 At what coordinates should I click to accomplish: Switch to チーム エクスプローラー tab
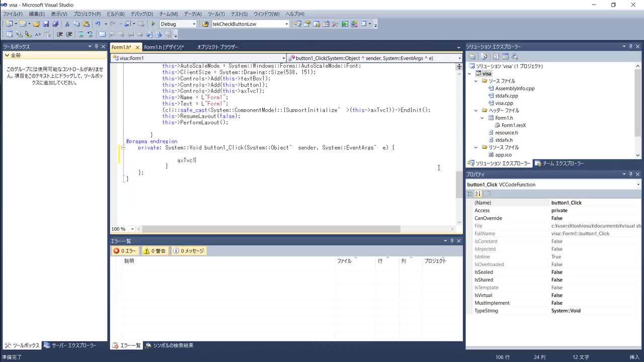[x=559, y=163]
